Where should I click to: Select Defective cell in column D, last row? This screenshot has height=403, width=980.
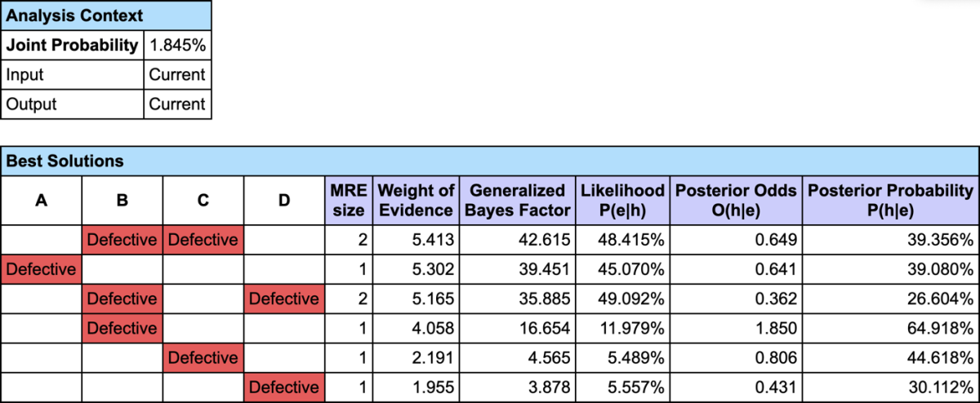[284, 387]
